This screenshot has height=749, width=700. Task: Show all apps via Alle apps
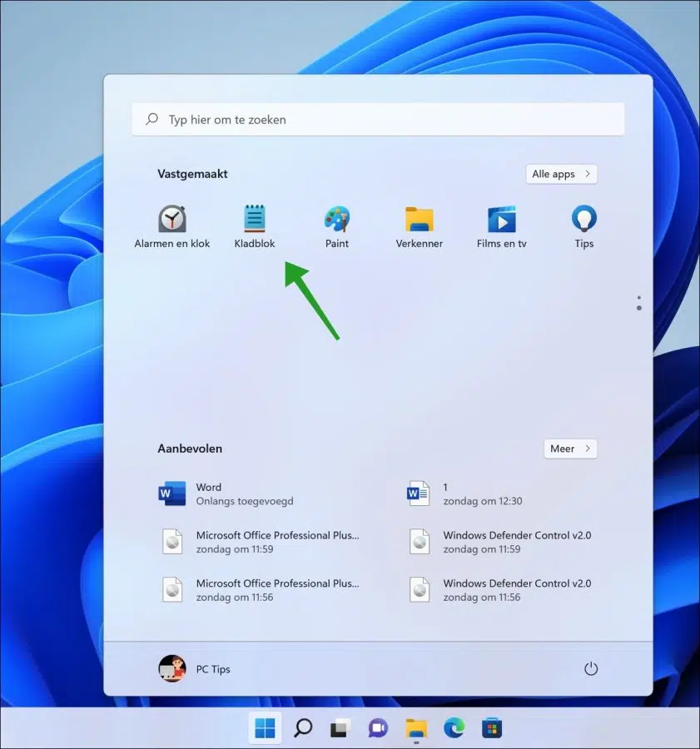pyautogui.click(x=562, y=174)
